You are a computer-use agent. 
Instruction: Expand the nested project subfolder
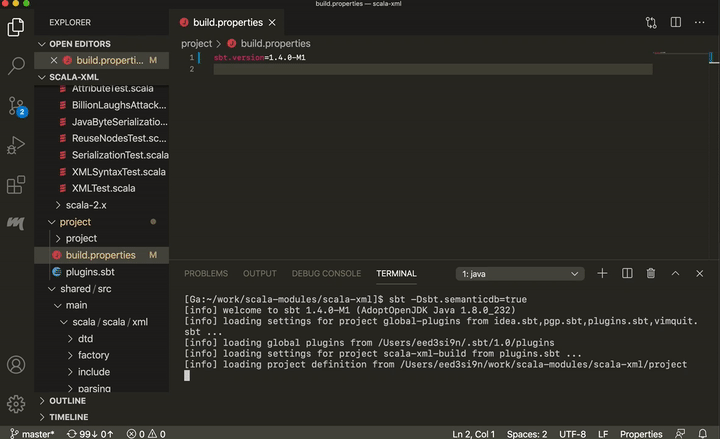point(101,238)
